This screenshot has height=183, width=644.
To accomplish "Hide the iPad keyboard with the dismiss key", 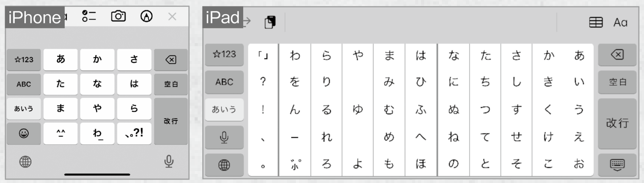I will [x=617, y=165].
